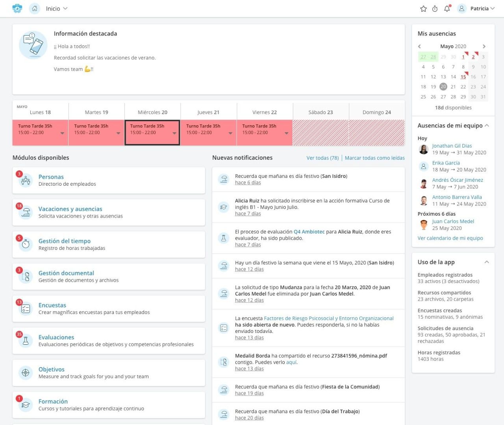Open Ver calendario de mi equipo
This screenshot has width=504, height=425.
coord(450,238)
